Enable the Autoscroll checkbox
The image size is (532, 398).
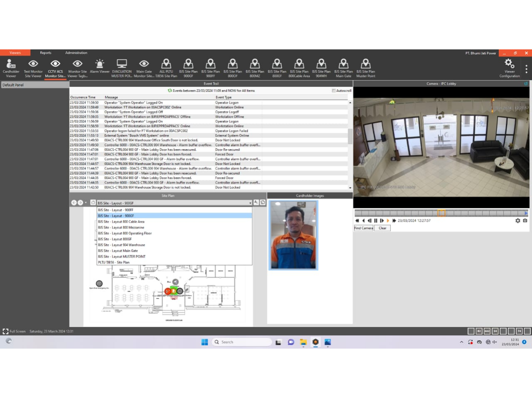[333, 90]
